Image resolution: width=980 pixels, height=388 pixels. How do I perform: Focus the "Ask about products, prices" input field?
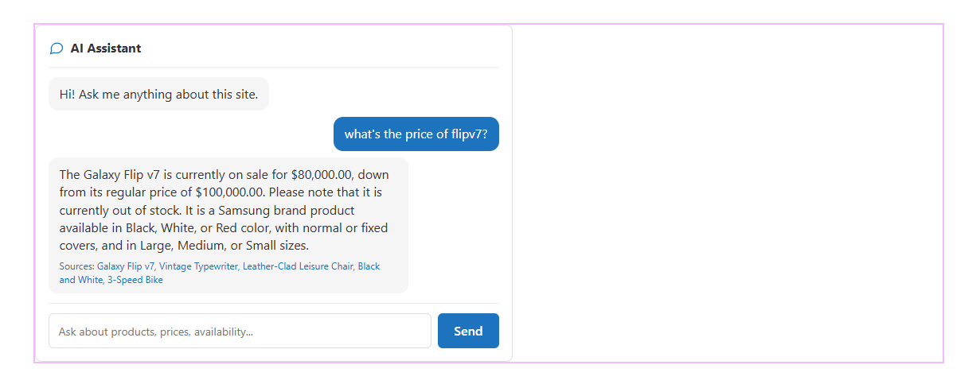point(240,331)
